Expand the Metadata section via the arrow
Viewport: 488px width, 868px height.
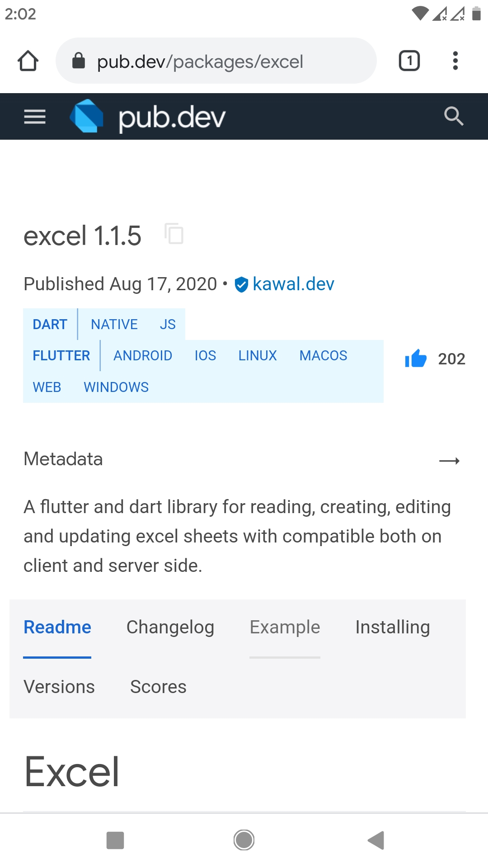pos(450,460)
